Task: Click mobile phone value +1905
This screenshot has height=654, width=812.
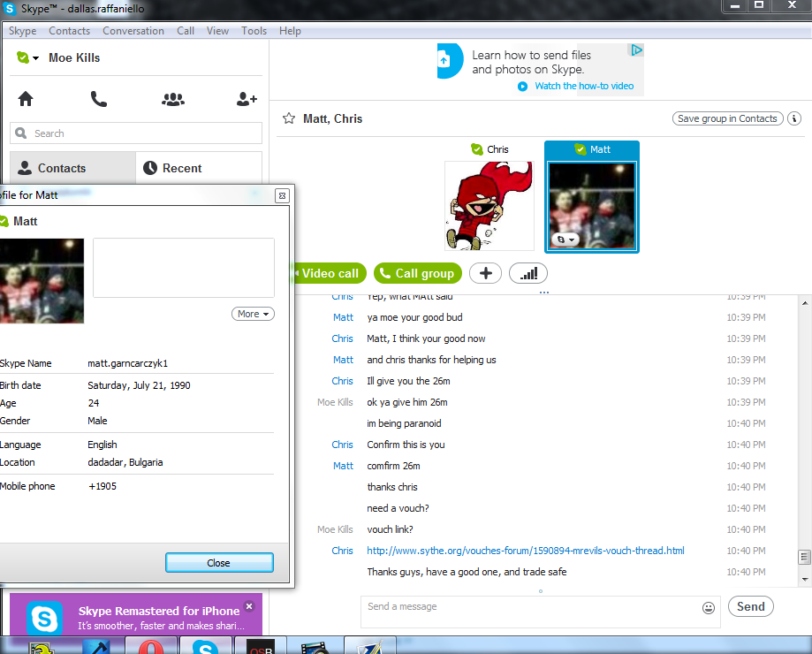Action: [x=102, y=486]
